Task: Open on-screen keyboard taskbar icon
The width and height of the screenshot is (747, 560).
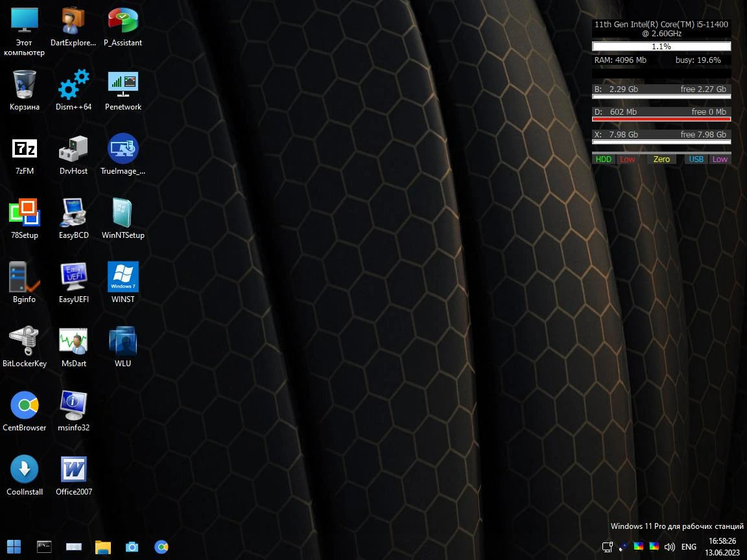Action: click(73, 546)
